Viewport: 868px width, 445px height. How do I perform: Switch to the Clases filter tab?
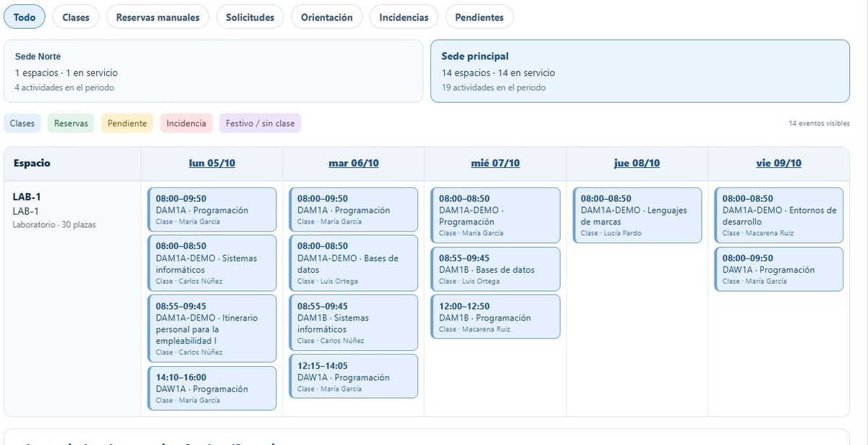pyautogui.click(x=76, y=17)
